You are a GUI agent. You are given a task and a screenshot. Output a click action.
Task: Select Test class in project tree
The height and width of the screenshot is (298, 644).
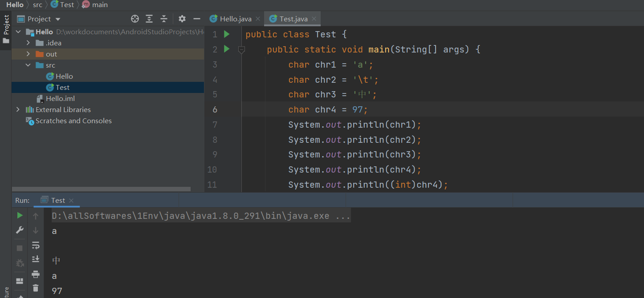click(58, 88)
